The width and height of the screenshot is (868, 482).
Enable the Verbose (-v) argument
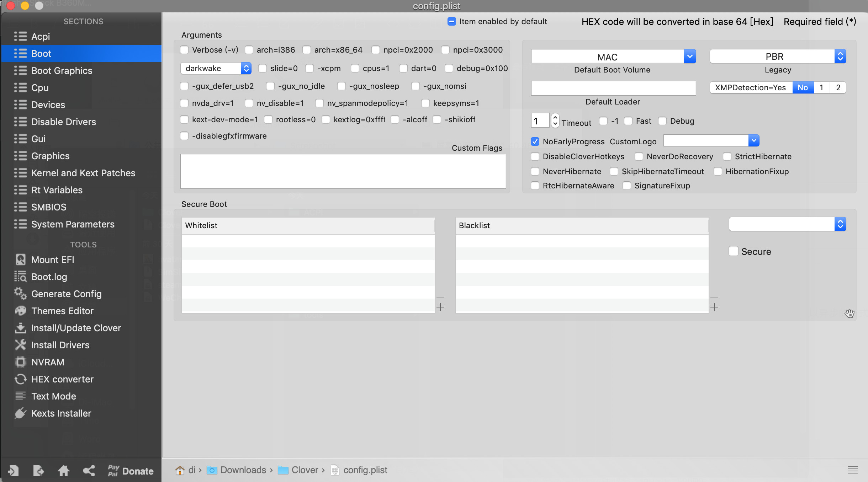coord(184,50)
